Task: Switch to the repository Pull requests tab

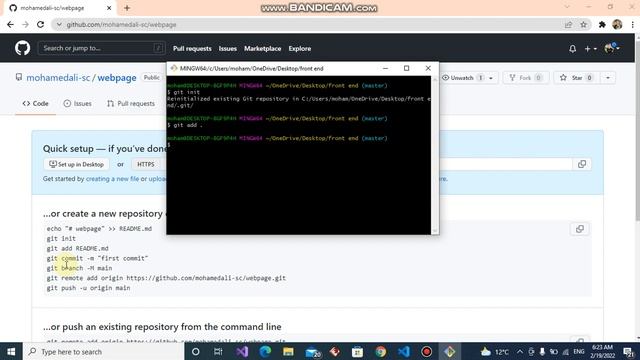Action: click(131, 104)
